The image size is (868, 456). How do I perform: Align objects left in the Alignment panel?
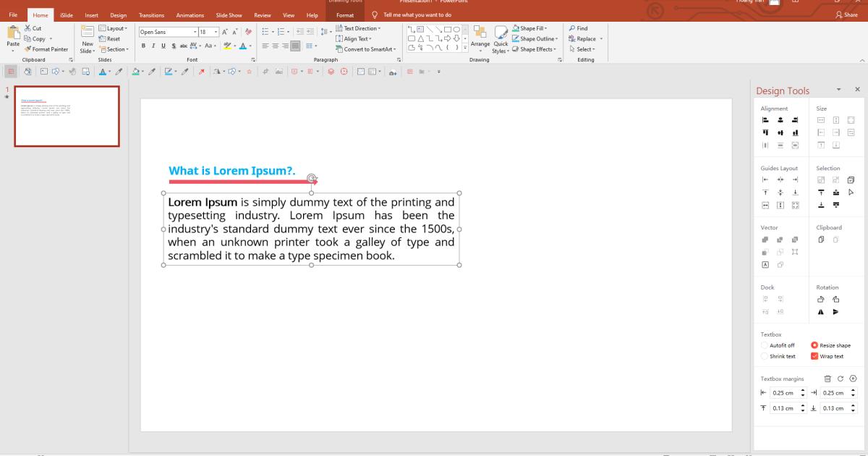pos(764,120)
